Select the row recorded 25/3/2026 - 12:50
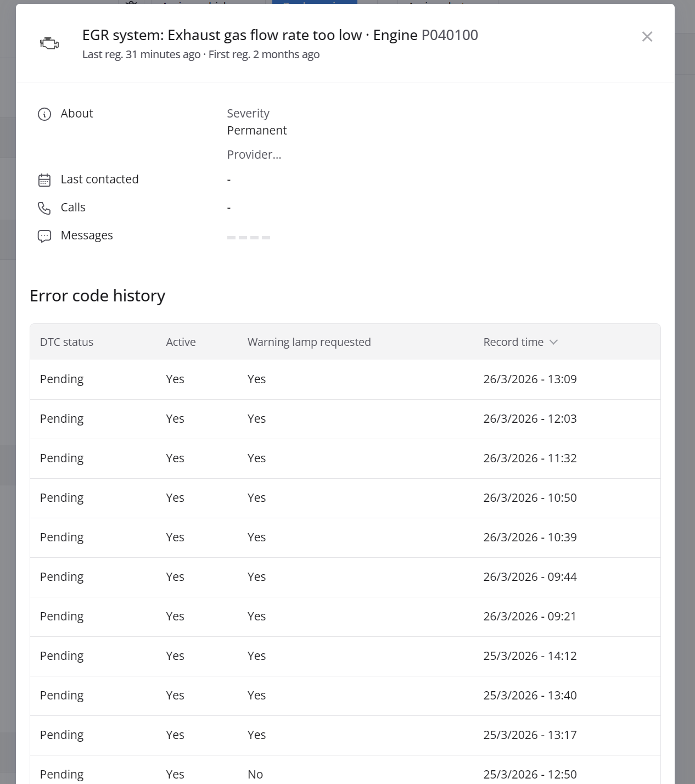695x784 pixels. click(345, 774)
